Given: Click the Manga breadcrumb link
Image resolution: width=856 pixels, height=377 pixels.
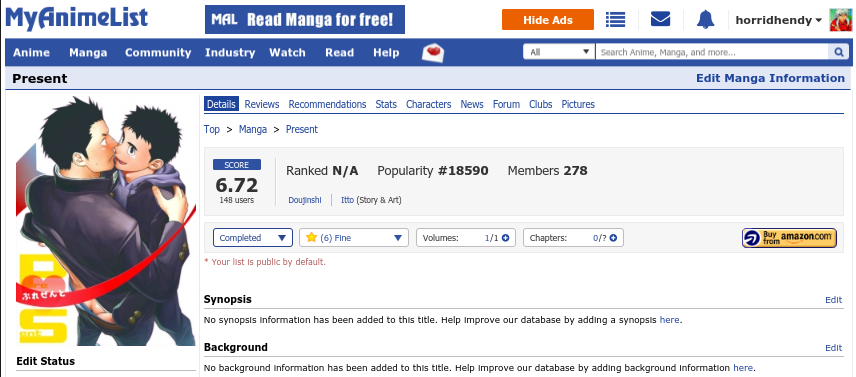Looking at the screenshot, I should point(253,129).
